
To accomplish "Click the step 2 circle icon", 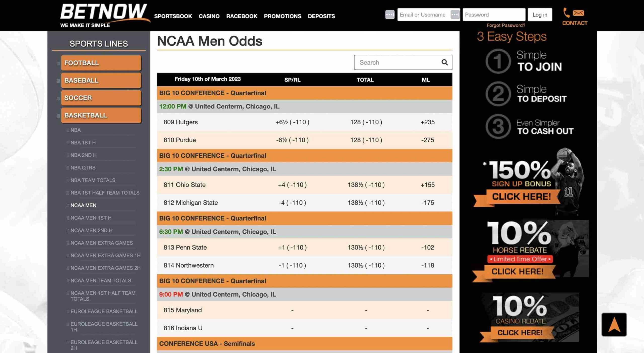I will point(498,94).
